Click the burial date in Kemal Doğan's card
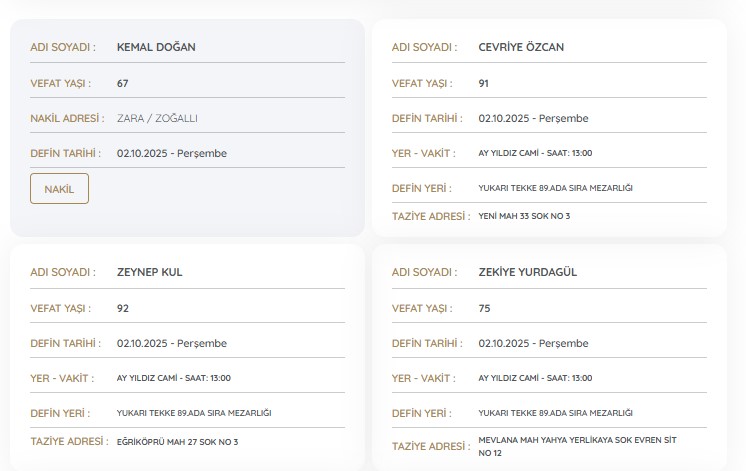This screenshot has width=746, height=471. tap(171, 153)
